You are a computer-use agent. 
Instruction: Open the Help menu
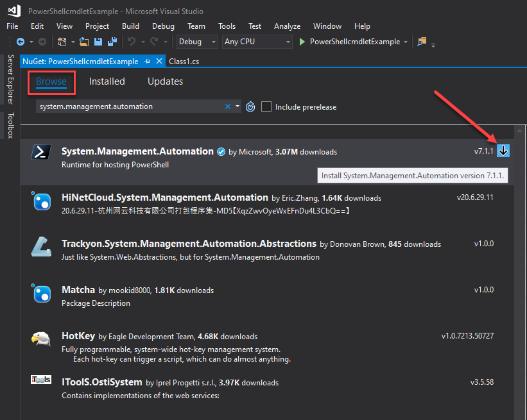362,26
